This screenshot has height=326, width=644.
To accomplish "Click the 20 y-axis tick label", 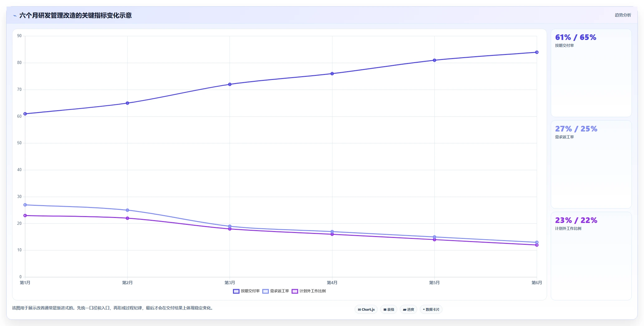I will point(19,224).
